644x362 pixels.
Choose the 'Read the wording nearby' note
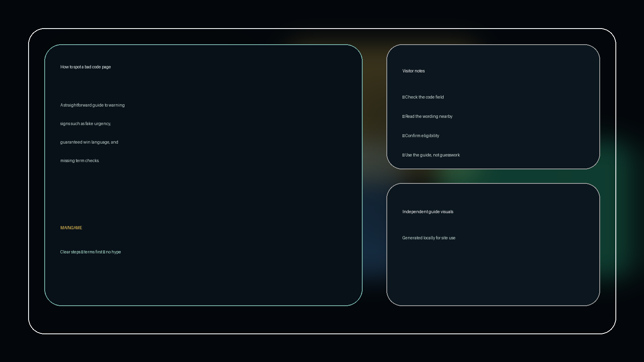[429, 116]
